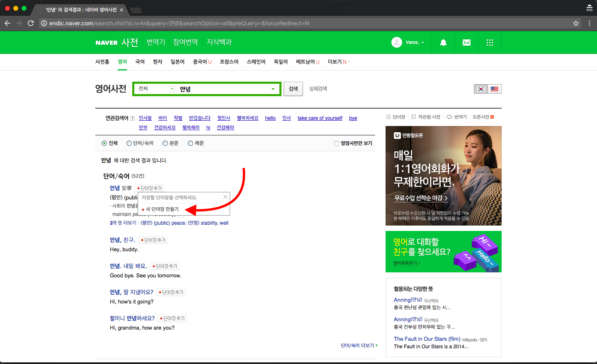Expand search suggestions dropdown arrow
Viewport: 597px width, 364px height.
(x=273, y=89)
